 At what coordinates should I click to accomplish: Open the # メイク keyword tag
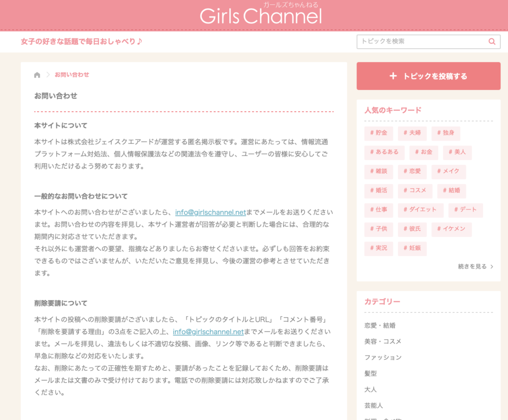click(448, 171)
